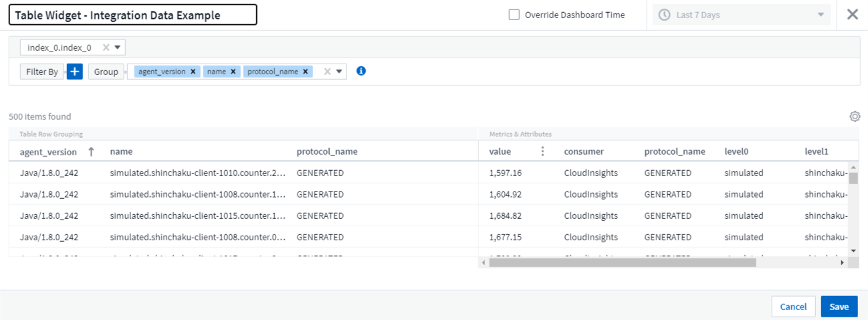Click the horizontal scrollbar of the table
Viewport: 868px width, 320px height.
(622, 263)
